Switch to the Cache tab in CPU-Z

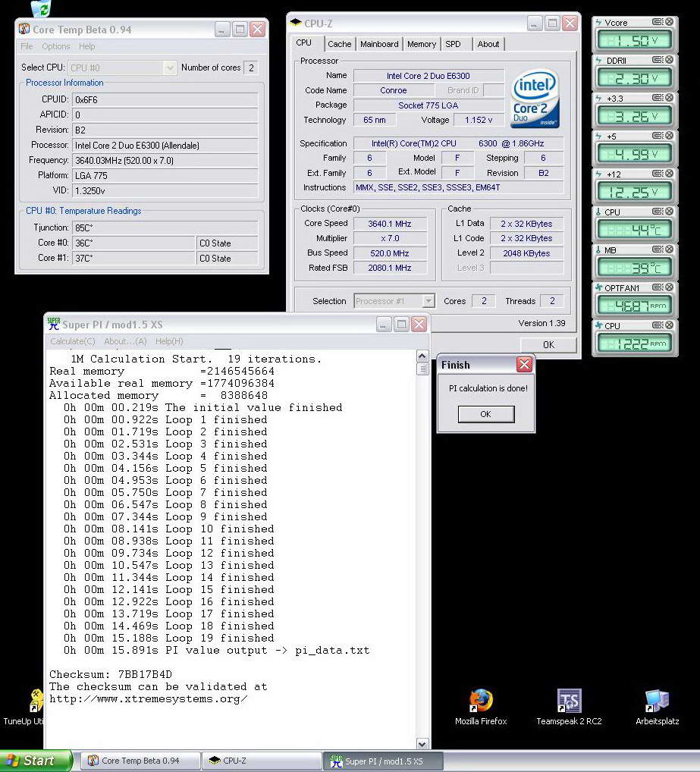pos(340,44)
